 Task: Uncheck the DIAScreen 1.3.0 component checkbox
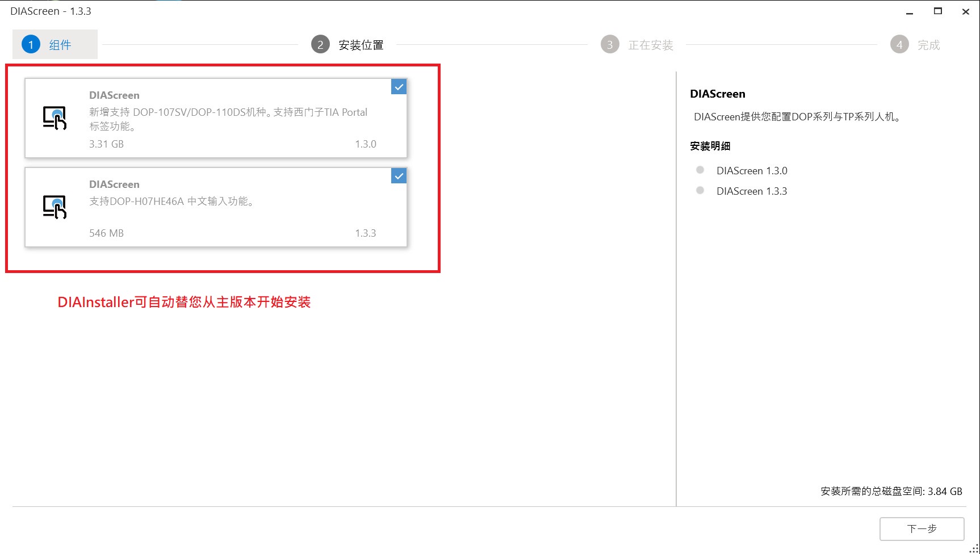pos(399,87)
